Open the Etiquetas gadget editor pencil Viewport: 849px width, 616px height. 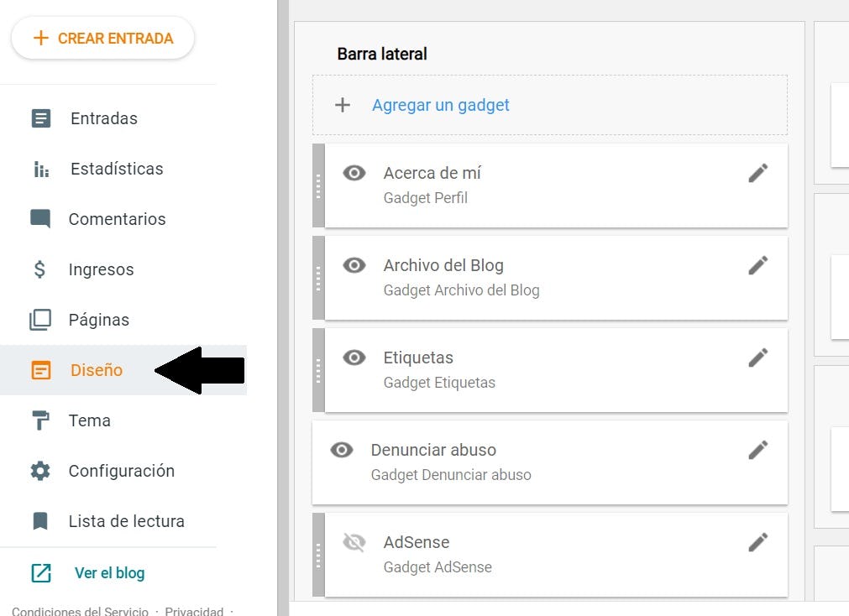(x=757, y=357)
